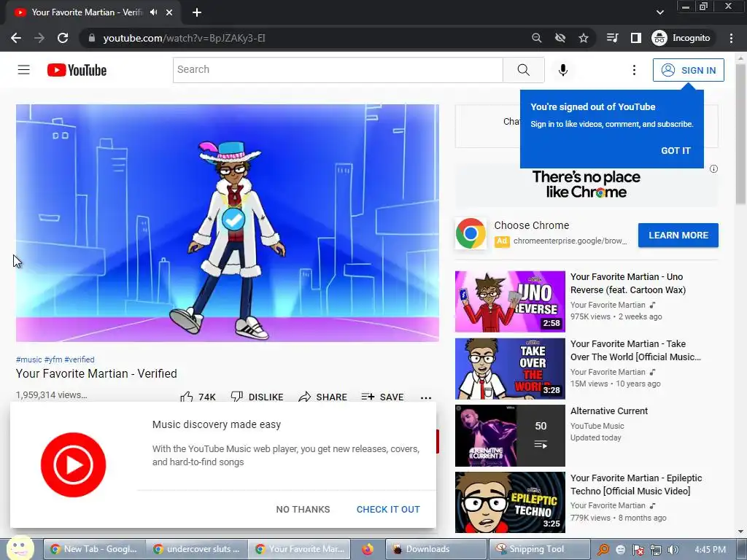
Task: Open the Take Over The World thumbnail
Action: [x=510, y=368]
